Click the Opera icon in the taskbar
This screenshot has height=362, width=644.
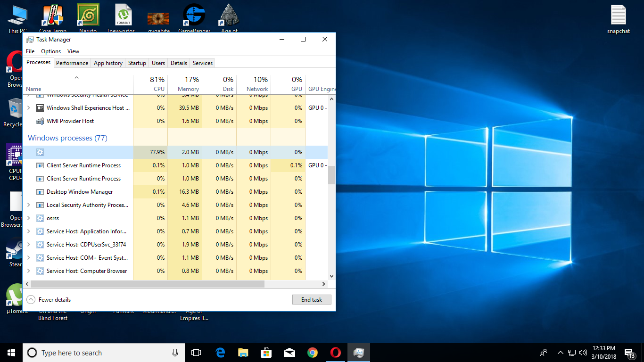[335, 353]
